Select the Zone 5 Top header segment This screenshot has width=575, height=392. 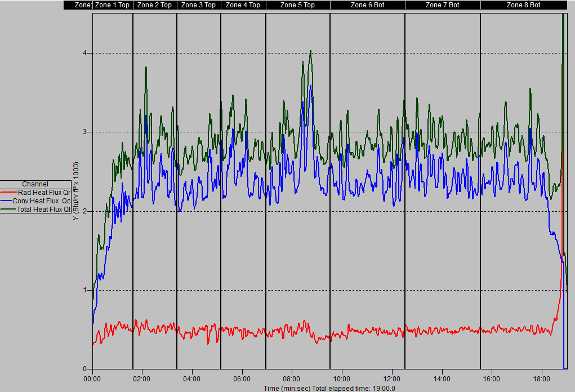pyautogui.click(x=297, y=5)
